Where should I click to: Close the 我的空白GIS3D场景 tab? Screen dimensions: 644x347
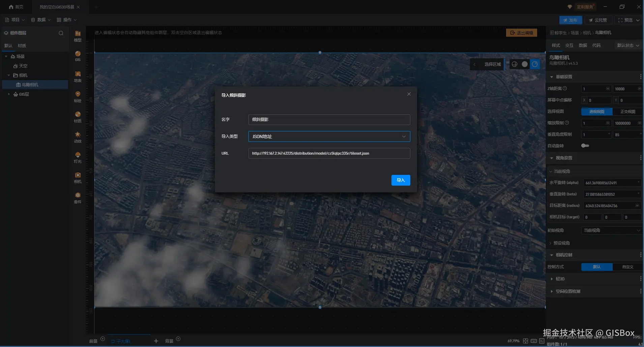tap(78, 7)
